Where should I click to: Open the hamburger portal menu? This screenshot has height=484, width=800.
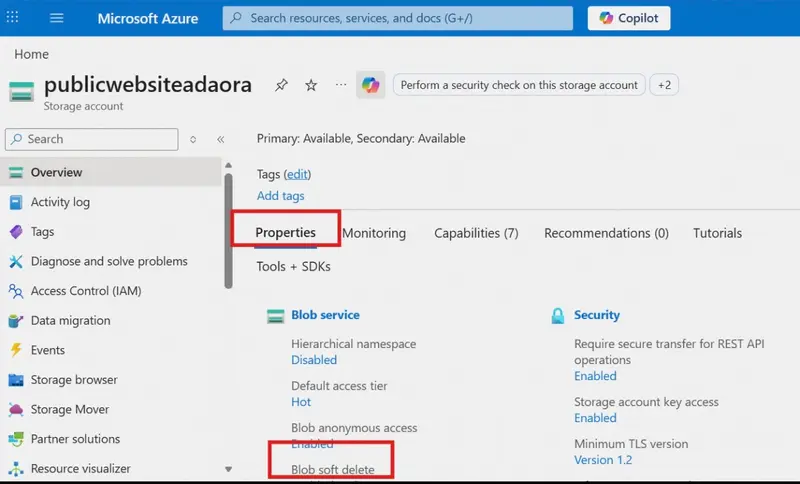57,18
